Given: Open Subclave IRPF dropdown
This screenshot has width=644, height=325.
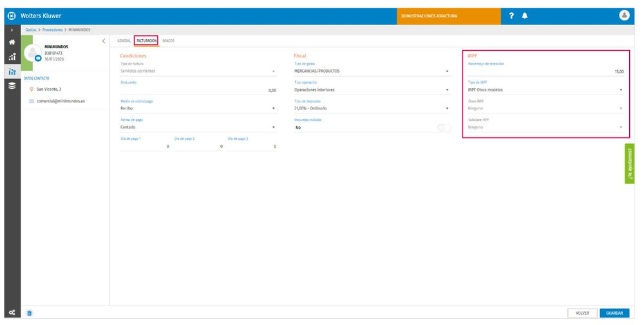Looking at the screenshot, I should [546, 127].
